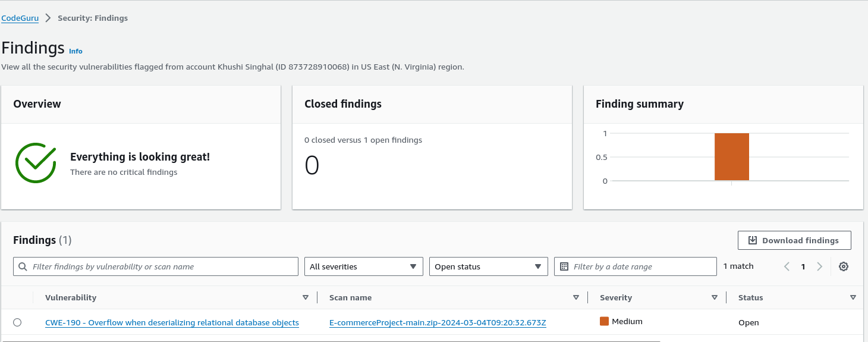Go to previous findings page arrow
This screenshot has height=342, width=868.
[787, 266]
